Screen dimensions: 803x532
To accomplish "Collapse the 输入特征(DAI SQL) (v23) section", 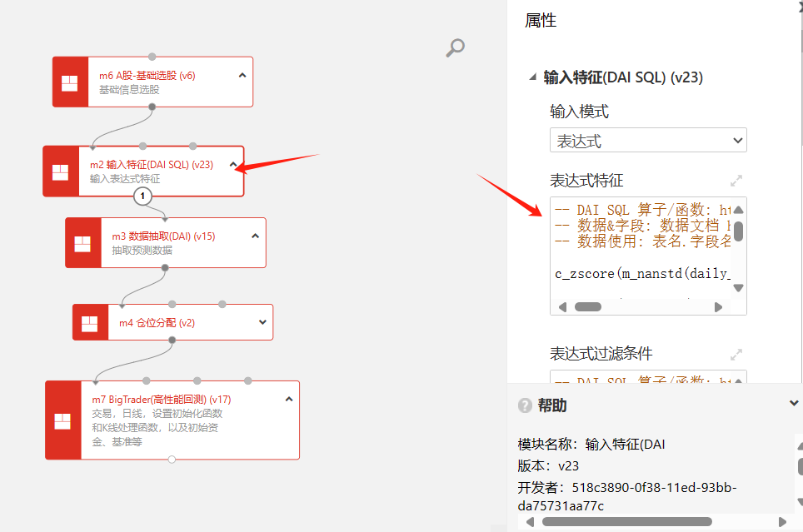I will [533, 77].
